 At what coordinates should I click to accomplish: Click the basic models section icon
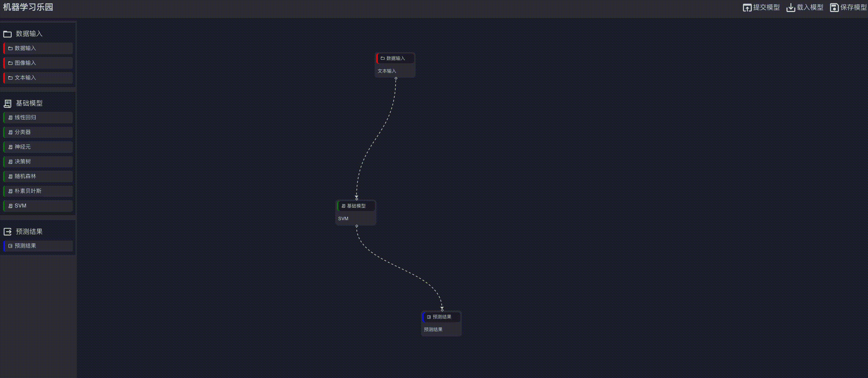click(x=8, y=103)
